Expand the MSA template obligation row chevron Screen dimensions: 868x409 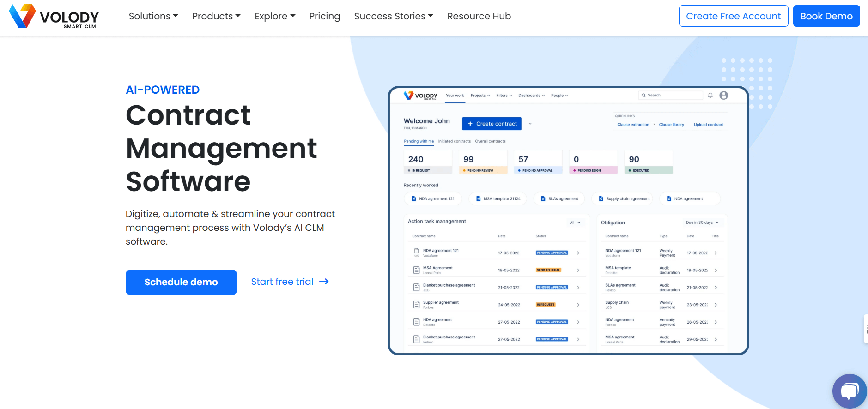coord(716,270)
